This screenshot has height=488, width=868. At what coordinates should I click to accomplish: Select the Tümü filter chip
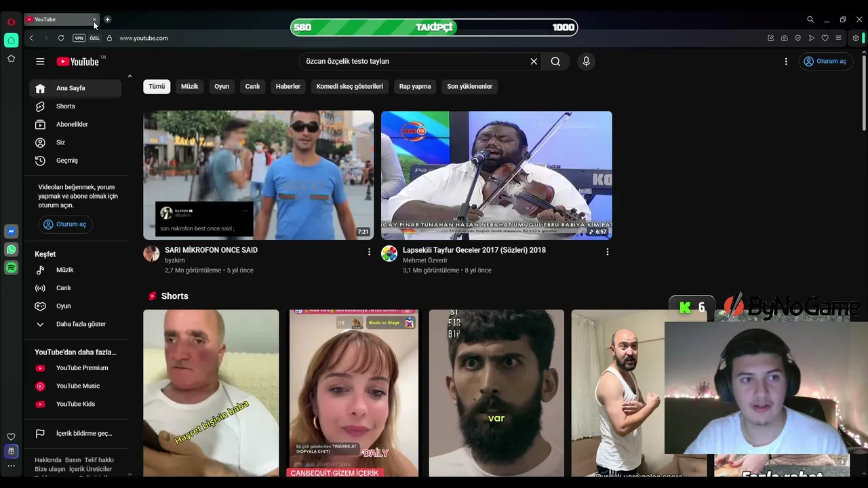[x=157, y=86]
